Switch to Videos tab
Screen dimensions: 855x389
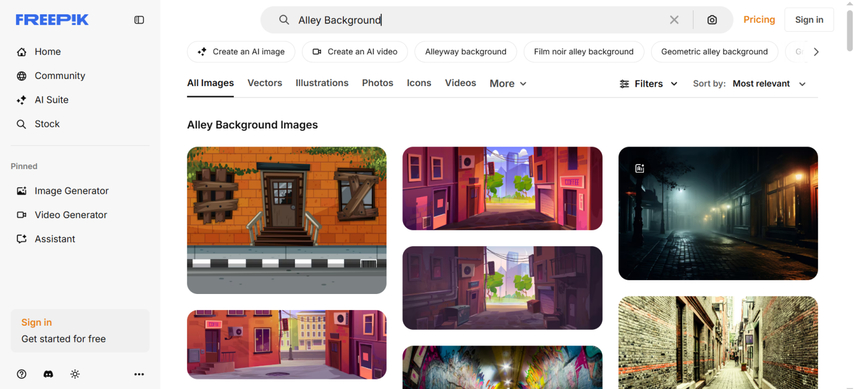460,83
